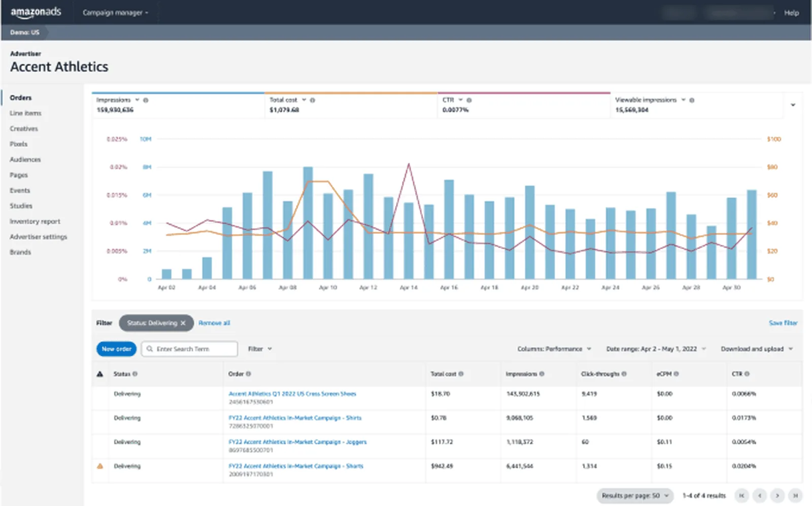Open info icon beside Order column header

pyautogui.click(x=249, y=374)
